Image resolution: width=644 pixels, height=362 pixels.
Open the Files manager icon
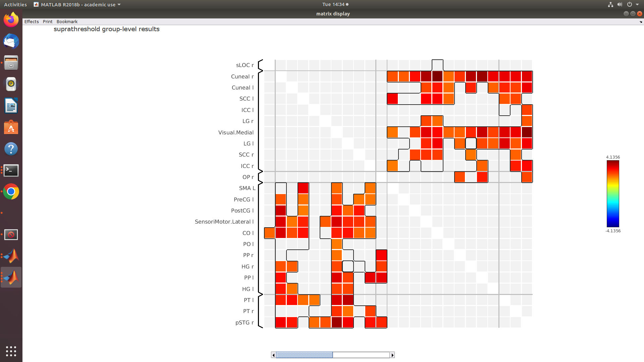point(11,63)
